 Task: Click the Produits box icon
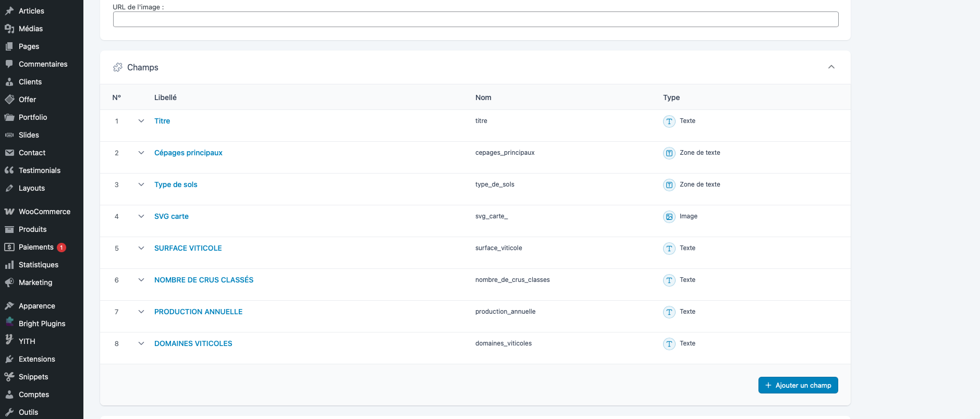click(x=9, y=229)
